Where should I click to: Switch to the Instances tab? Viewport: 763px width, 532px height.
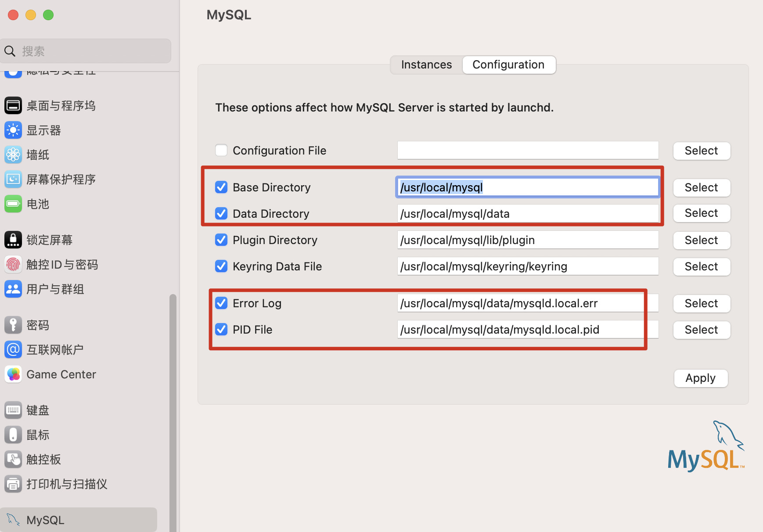(426, 65)
